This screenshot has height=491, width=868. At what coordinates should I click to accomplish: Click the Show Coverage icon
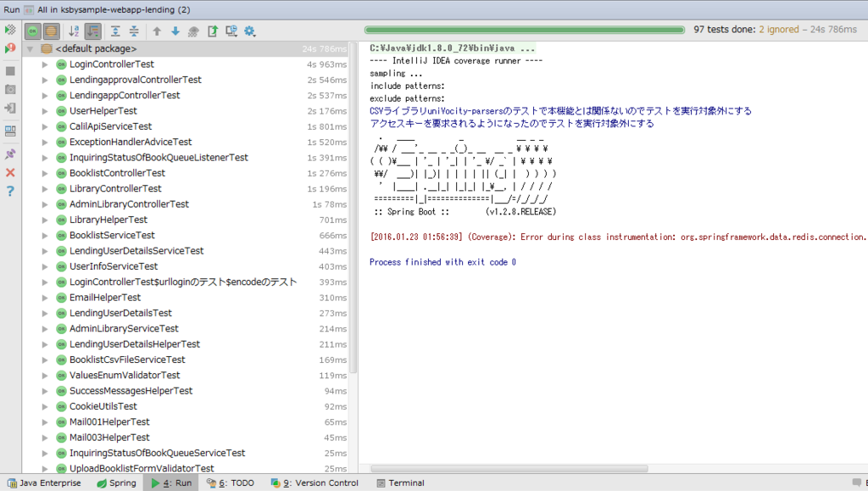click(193, 31)
